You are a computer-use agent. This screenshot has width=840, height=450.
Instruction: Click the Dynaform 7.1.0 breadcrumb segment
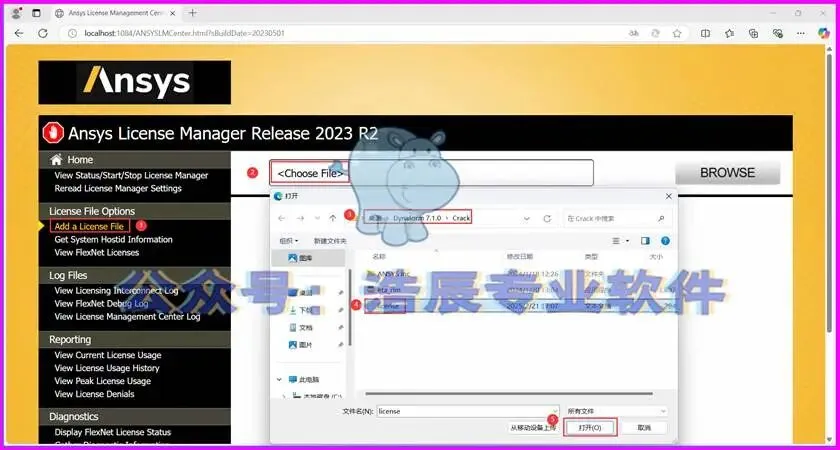pyautogui.click(x=417, y=219)
